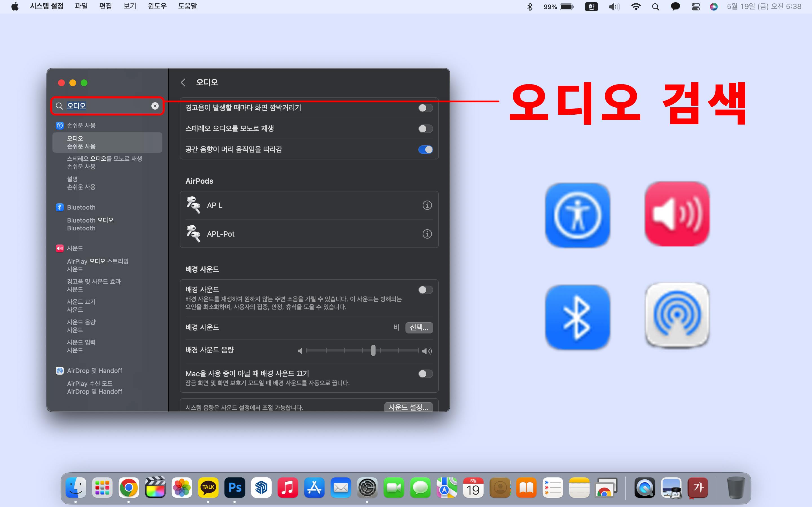Toggle 스테레오 오디오를 모노로 재생 switch
The image size is (812, 507).
(x=425, y=129)
